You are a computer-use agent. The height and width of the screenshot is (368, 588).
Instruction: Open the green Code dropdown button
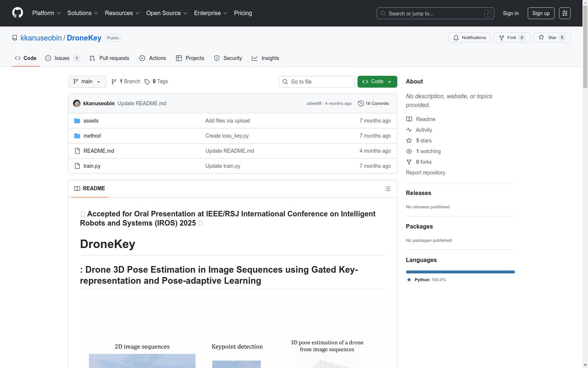[x=377, y=82]
